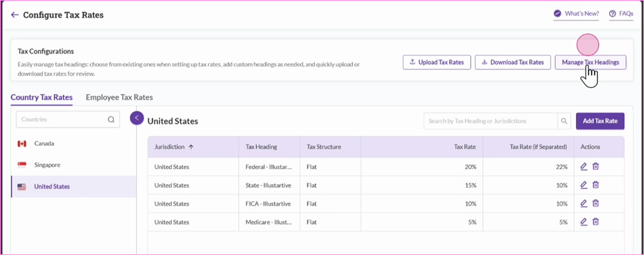644x255 pixels.
Task: Select United States in country list
Action: pos(73,186)
